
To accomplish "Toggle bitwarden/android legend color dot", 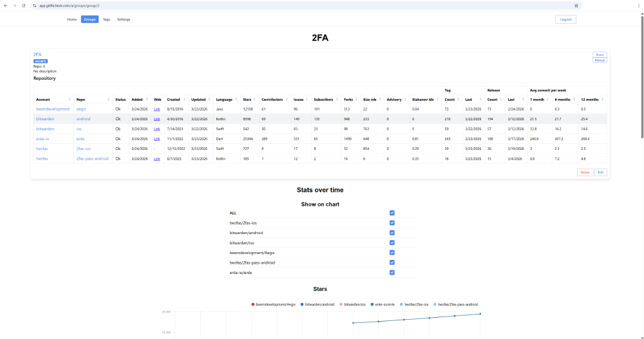I will click(x=302, y=304).
